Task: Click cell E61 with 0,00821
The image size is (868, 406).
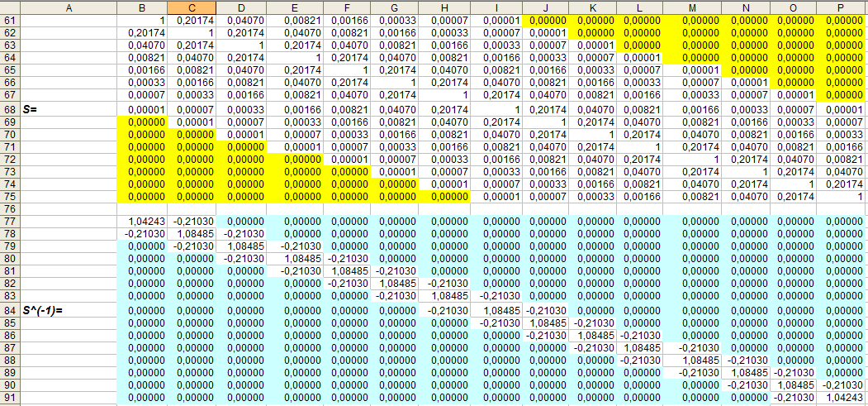Action: click(x=294, y=21)
